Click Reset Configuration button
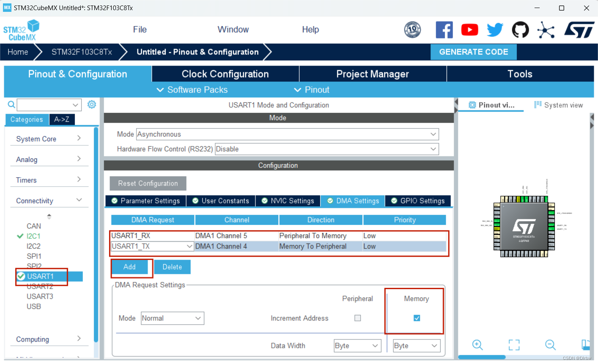 click(x=148, y=183)
